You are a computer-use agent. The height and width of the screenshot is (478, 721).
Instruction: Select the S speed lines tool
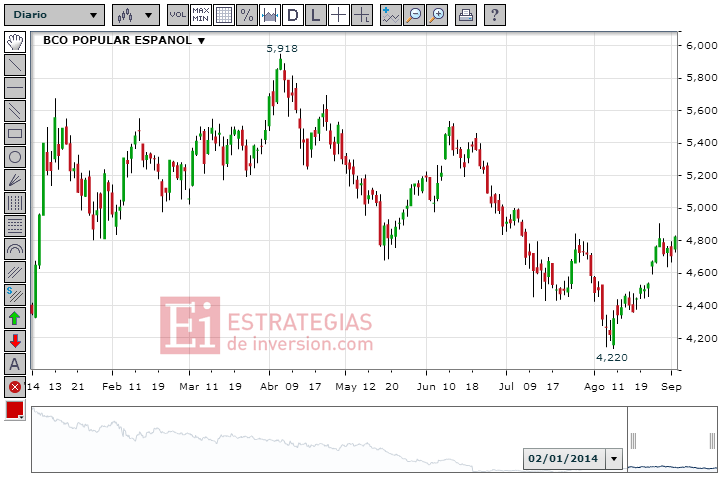[15, 295]
